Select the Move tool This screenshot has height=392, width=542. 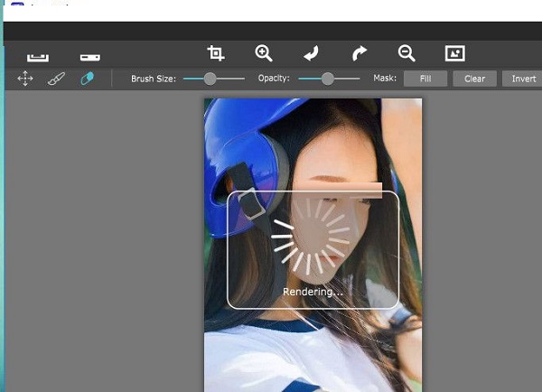[x=25, y=79]
